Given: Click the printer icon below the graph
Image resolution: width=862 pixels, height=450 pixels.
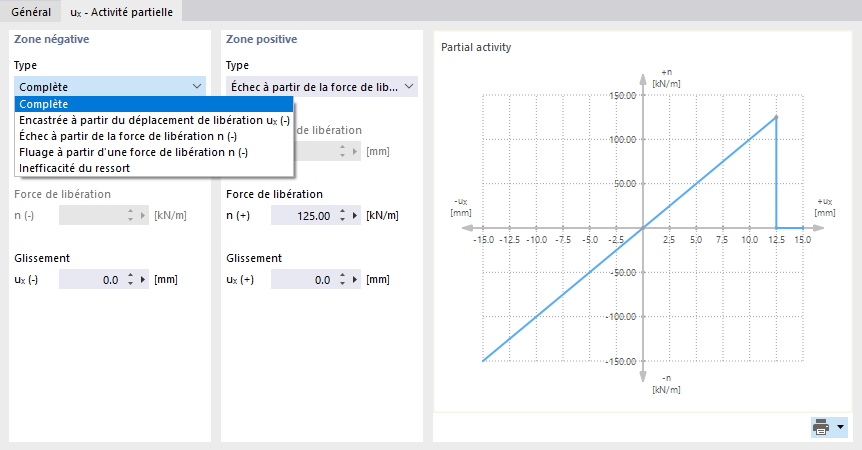Looking at the screenshot, I should tap(821, 427).
